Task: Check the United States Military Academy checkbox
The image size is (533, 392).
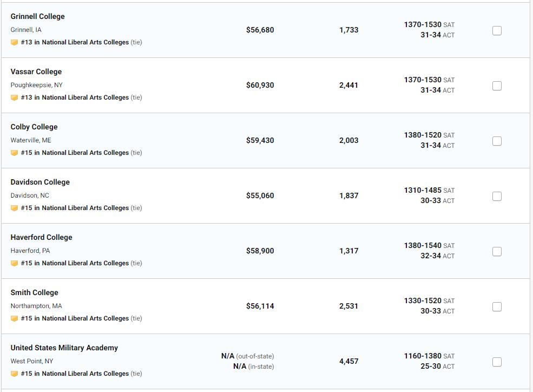Action: 497,362
